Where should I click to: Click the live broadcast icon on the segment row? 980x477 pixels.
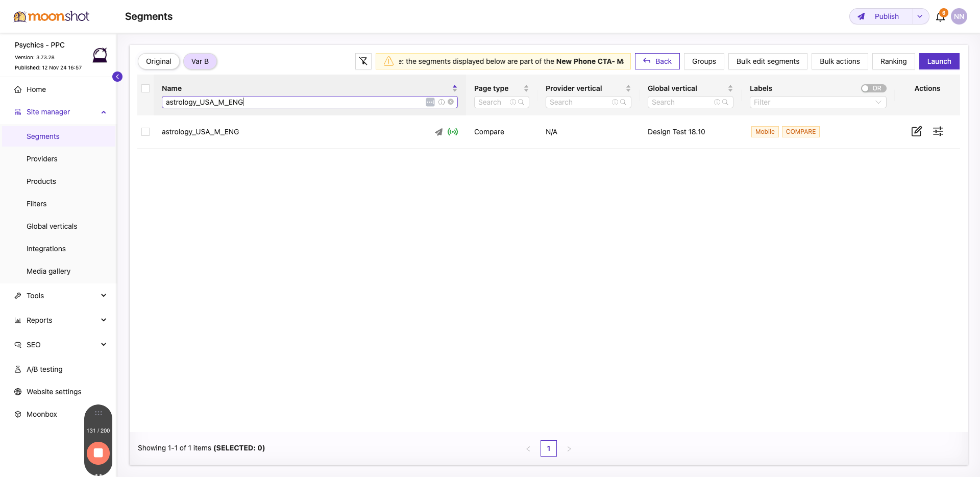(x=452, y=132)
